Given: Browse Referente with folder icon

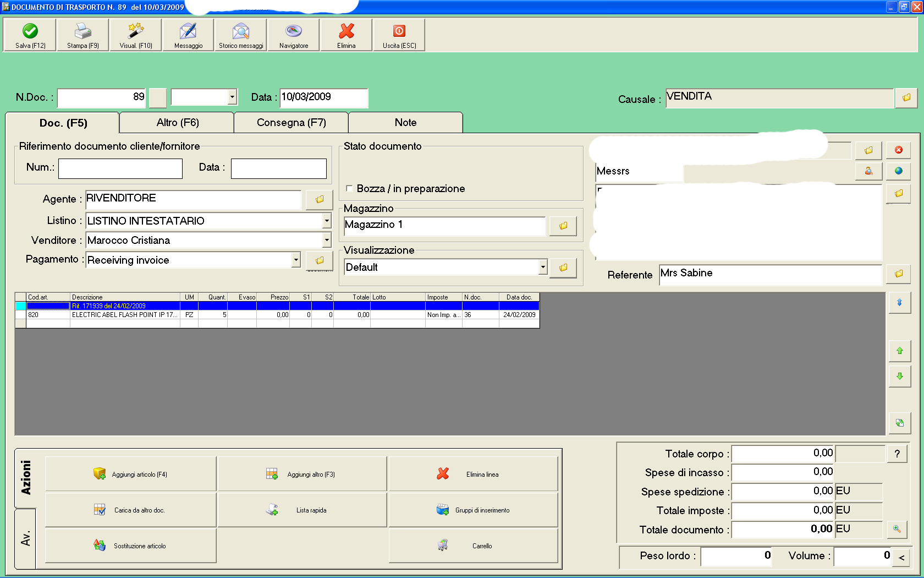Looking at the screenshot, I should (899, 274).
